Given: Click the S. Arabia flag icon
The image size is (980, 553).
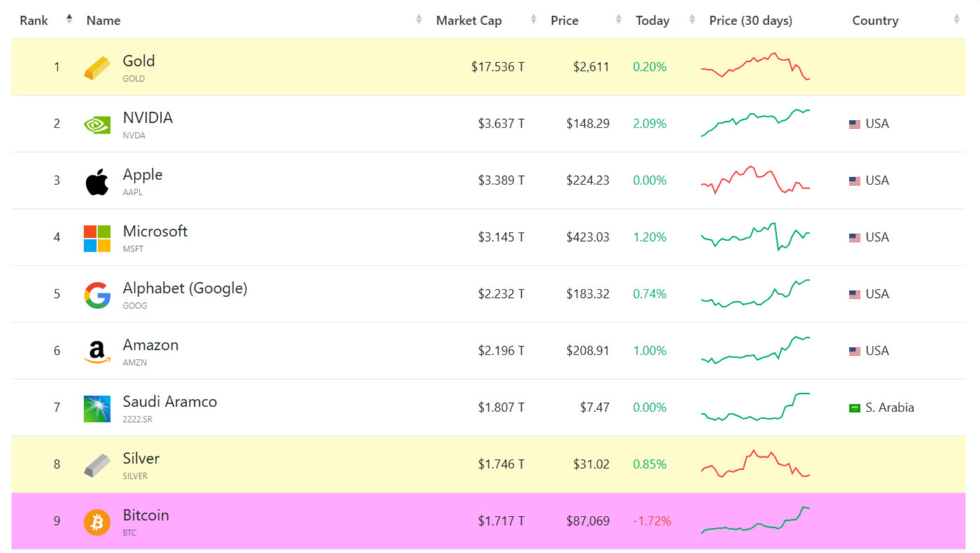Looking at the screenshot, I should click(854, 408).
